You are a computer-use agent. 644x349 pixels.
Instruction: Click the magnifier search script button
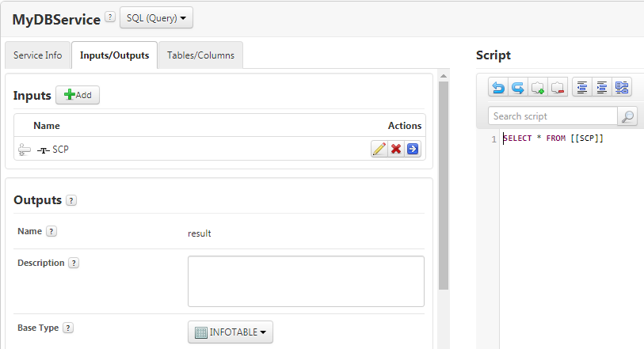point(627,116)
